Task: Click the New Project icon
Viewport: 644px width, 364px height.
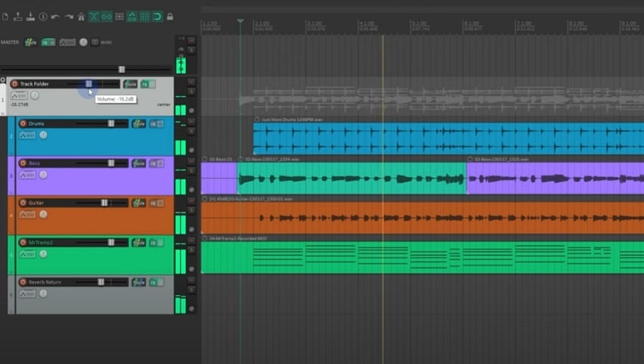Action: click(x=5, y=17)
